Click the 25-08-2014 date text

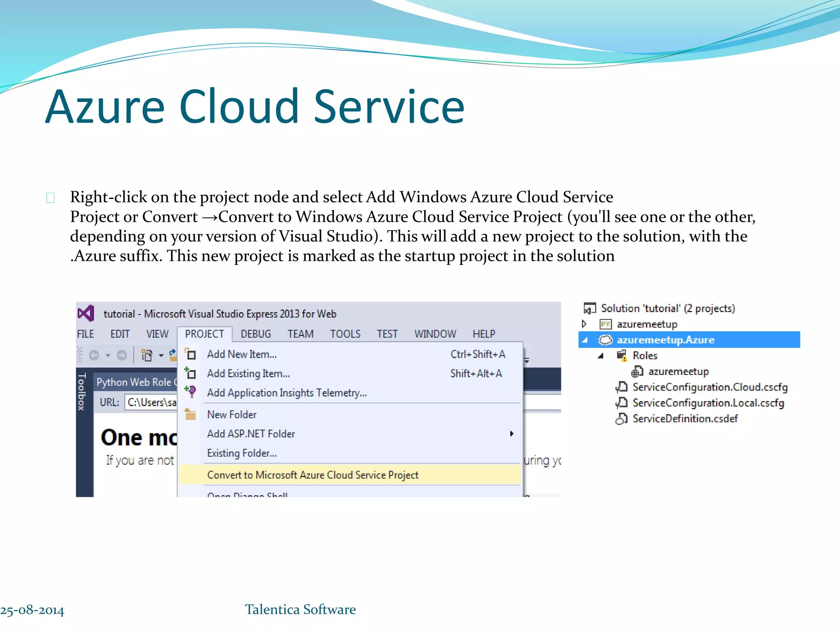point(32,610)
